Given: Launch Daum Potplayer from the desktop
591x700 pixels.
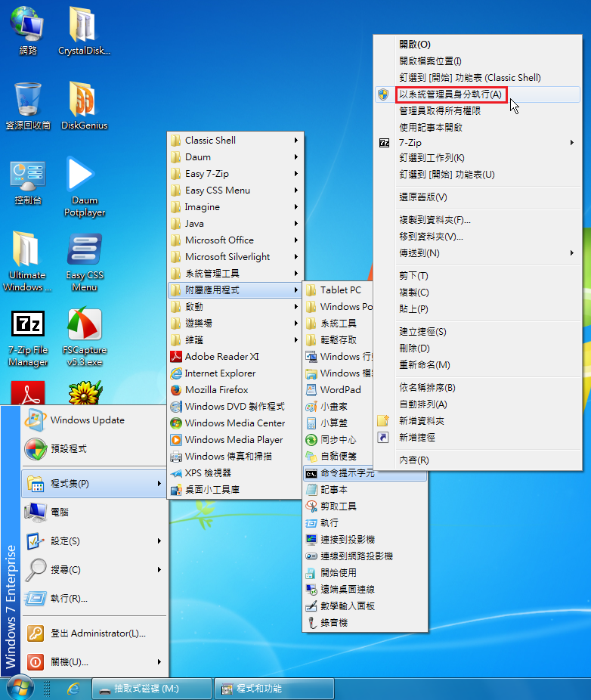Looking at the screenshot, I should click(x=84, y=187).
